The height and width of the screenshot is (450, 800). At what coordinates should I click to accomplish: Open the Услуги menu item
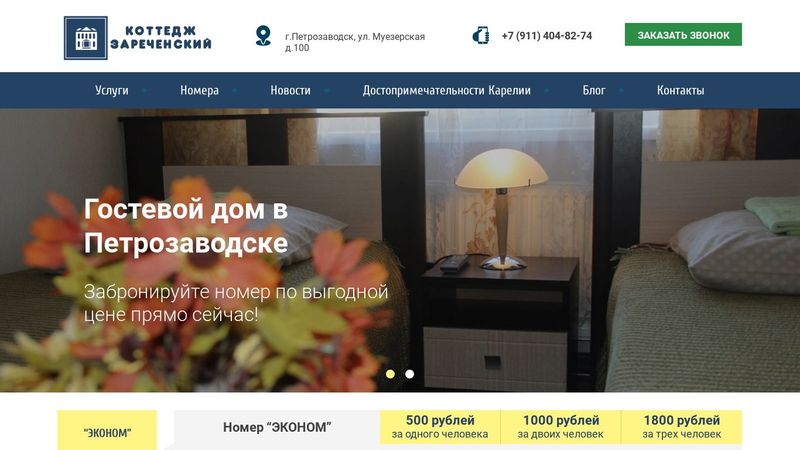pyautogui.click(x=112, y=90)
